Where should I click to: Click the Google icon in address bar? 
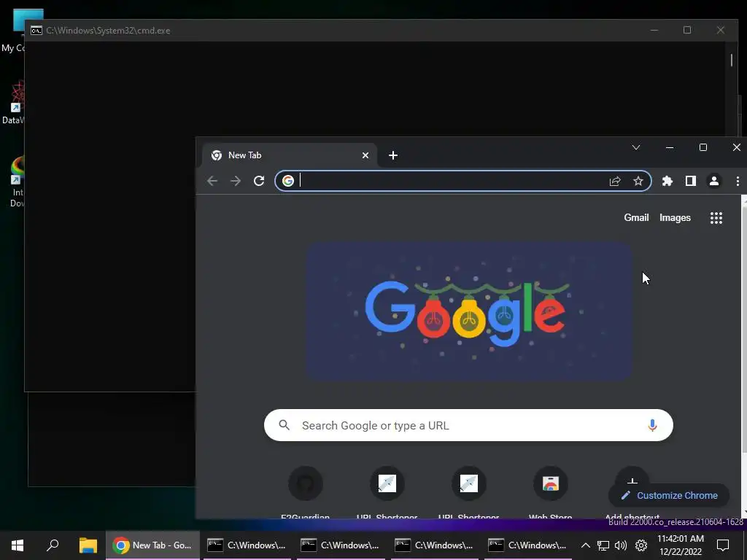pos(287,181)
